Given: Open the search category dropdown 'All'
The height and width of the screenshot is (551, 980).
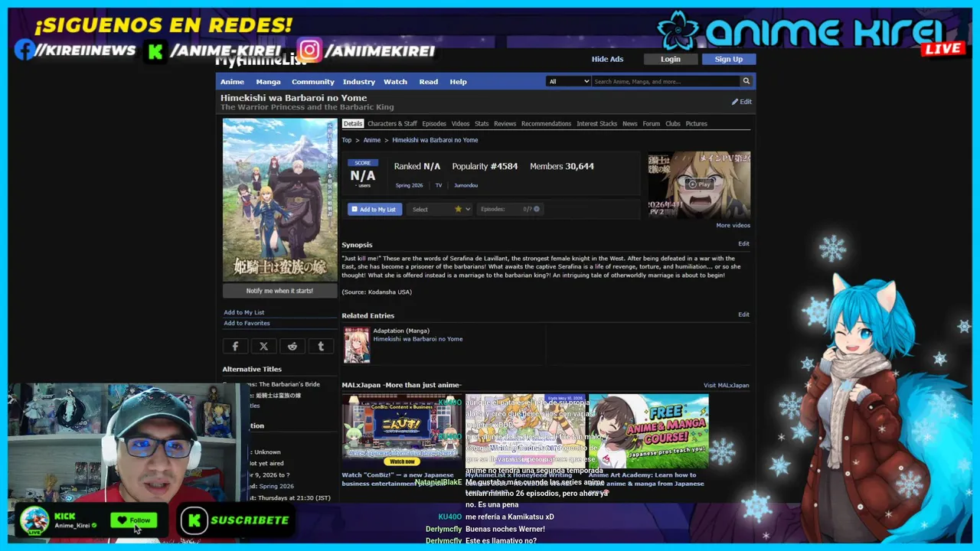Looking at the screenshot, I should 568,81.
